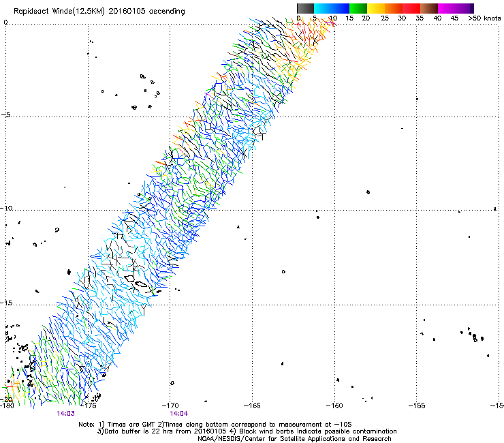Click the magenta 40-45 knots legend band
504x443 pixels.
pyautogui.click(x=447, y=8)
